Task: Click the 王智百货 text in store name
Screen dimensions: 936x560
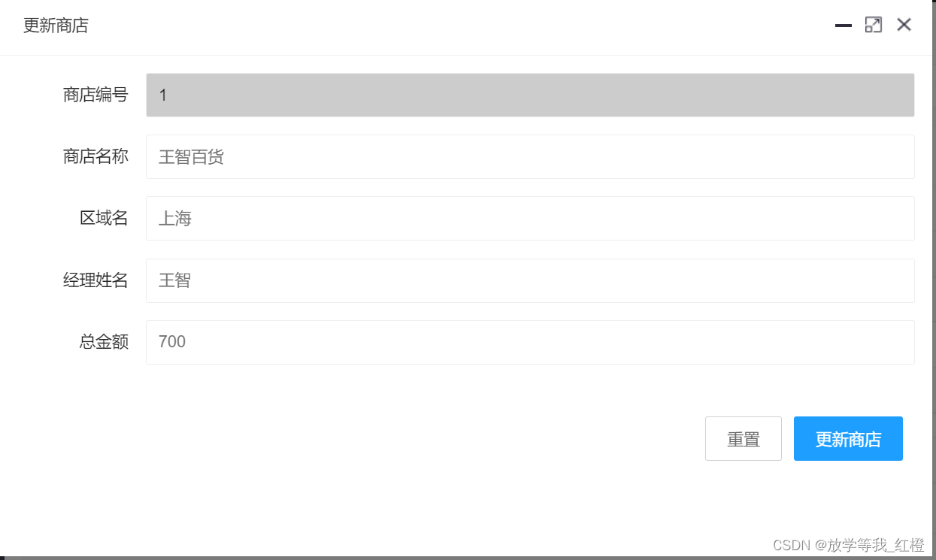Action: 191,157
